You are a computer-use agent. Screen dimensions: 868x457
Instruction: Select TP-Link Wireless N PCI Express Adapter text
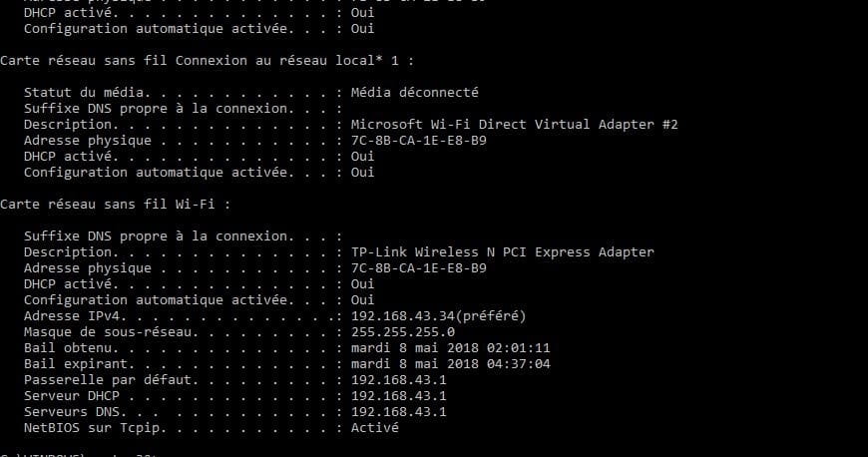click(x=503, y=252)
